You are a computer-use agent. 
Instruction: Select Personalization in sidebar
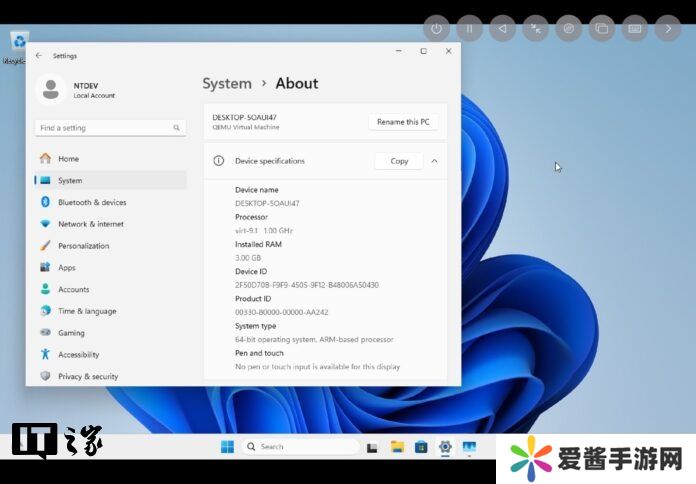(84, 246)
